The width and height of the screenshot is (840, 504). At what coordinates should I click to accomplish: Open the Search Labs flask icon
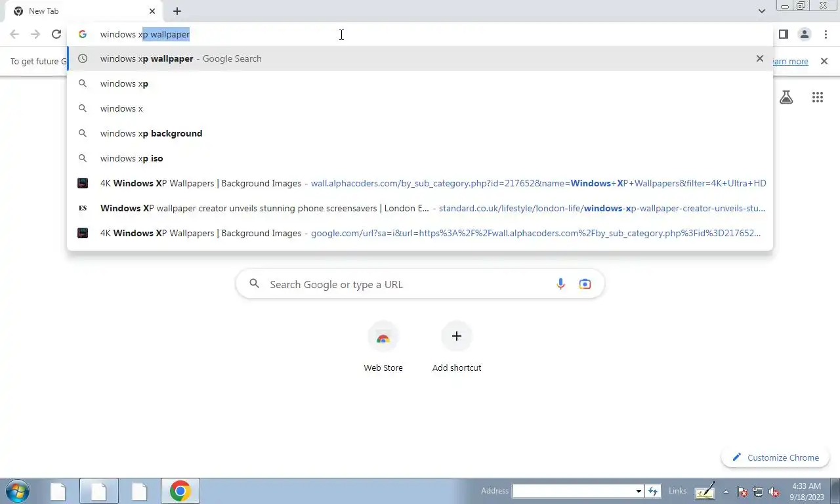(x=786, y=97)
